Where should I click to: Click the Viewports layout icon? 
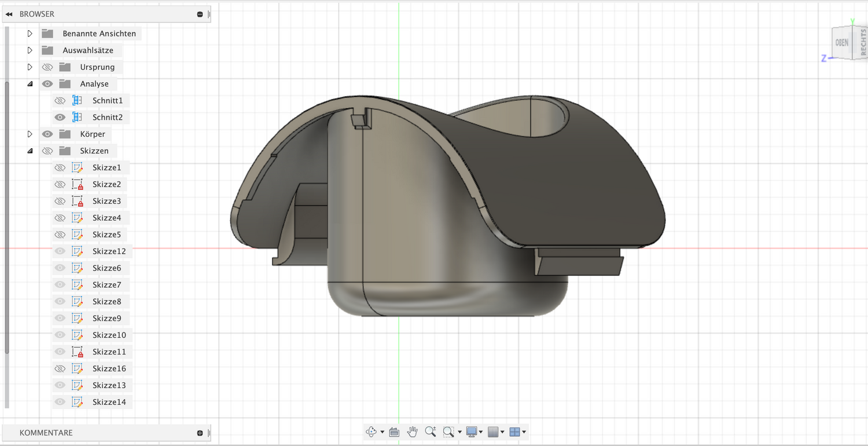point(514,432)
